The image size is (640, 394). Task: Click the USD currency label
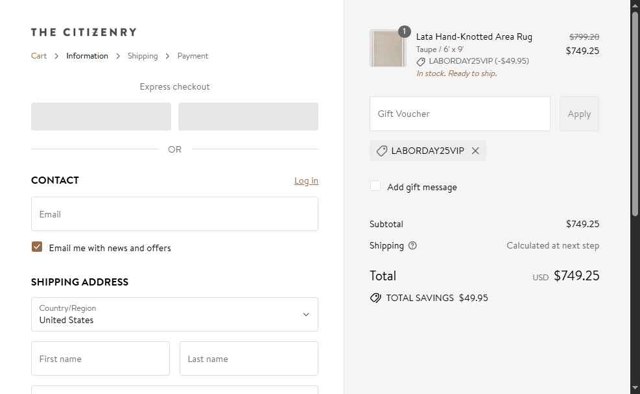(540, 277)
